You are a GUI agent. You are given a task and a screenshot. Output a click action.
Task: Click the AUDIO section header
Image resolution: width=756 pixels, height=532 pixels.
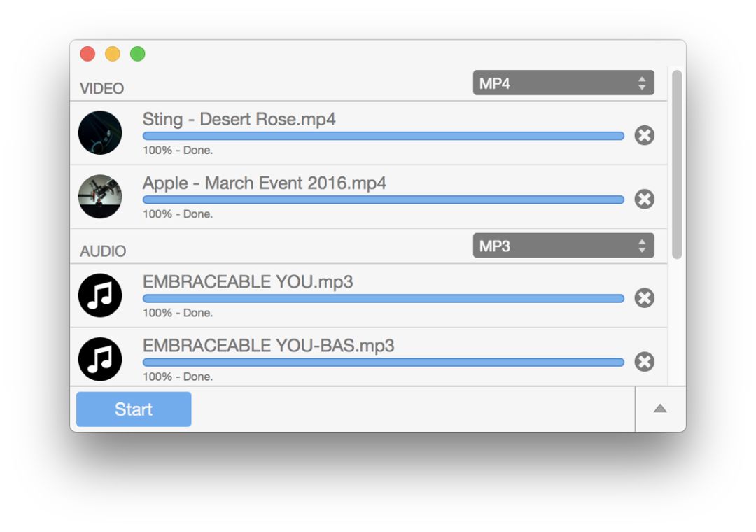[103, 251]
